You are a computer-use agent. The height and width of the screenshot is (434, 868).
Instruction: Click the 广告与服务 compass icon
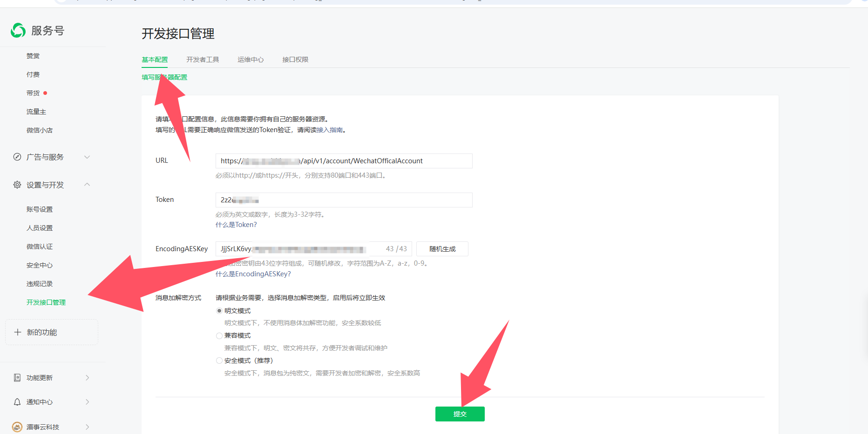pyautogui.click(x=17, y=157)
